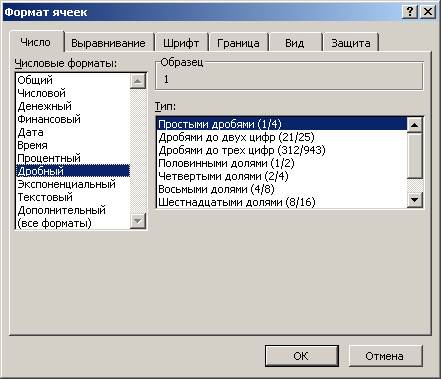Confirm with the OK button
Screen dimensions: 441x379
click(x=302, y=356)
